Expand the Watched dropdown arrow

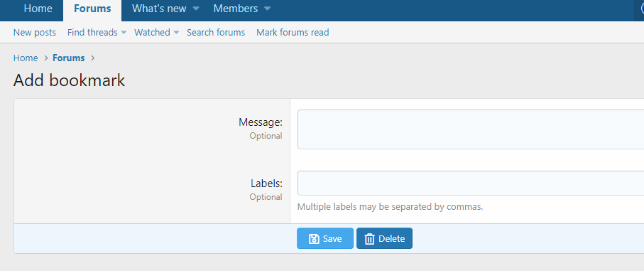point(176,33)
